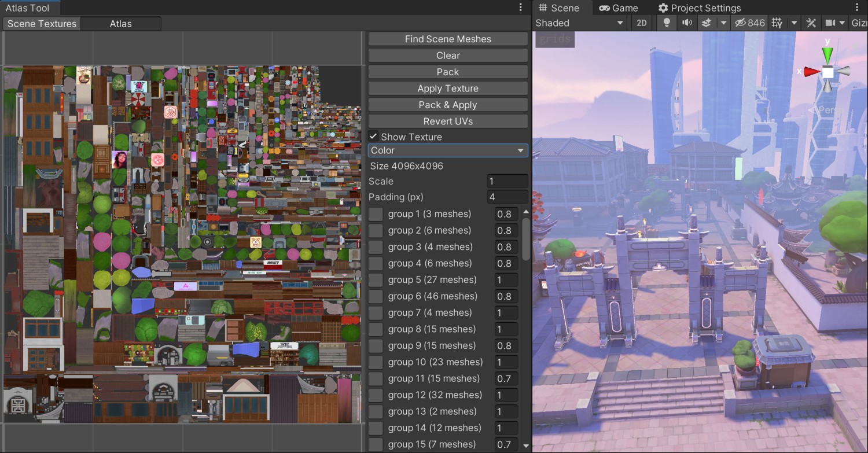Switch to the Atlas tab
This screenshot has width=868, height=453.
click(x=120, y=24)
